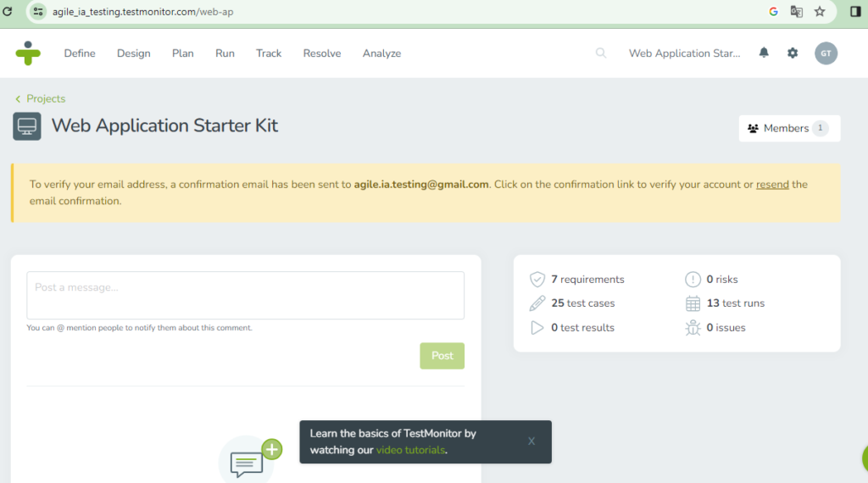
Task: Open the Members button
Action: tap(789, 128)
